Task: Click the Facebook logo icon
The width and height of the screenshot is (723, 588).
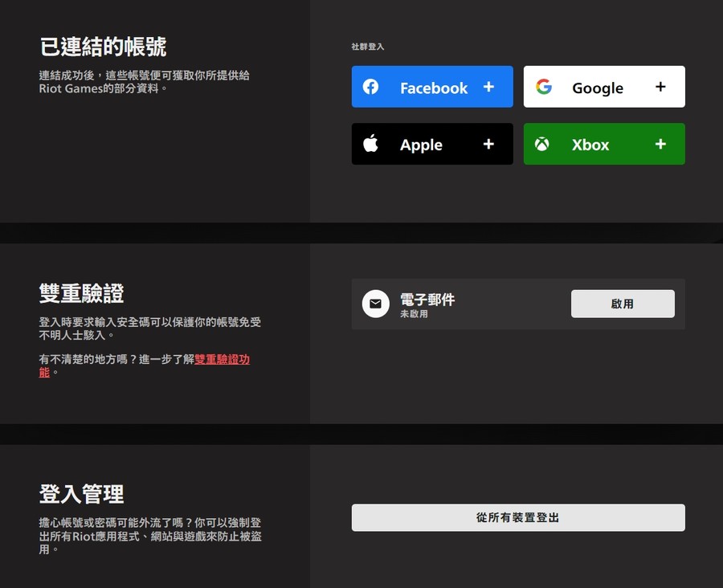Action: pos(370,87)
